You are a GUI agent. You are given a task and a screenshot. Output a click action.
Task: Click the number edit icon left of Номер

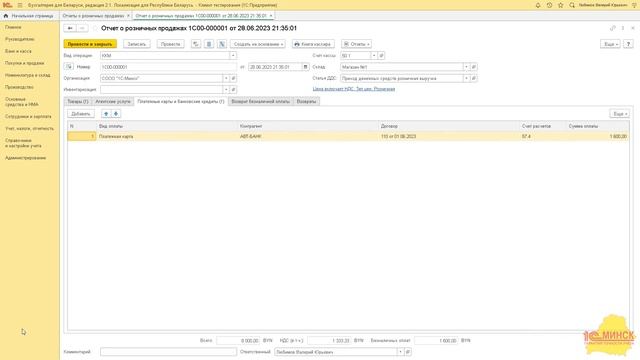point(69,67)
